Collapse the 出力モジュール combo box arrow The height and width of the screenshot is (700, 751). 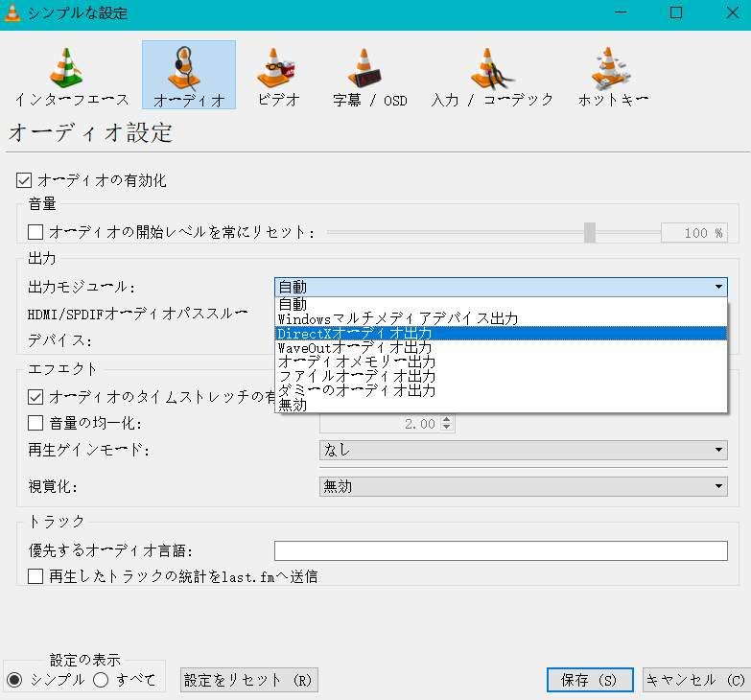click(x=718, y=287)
